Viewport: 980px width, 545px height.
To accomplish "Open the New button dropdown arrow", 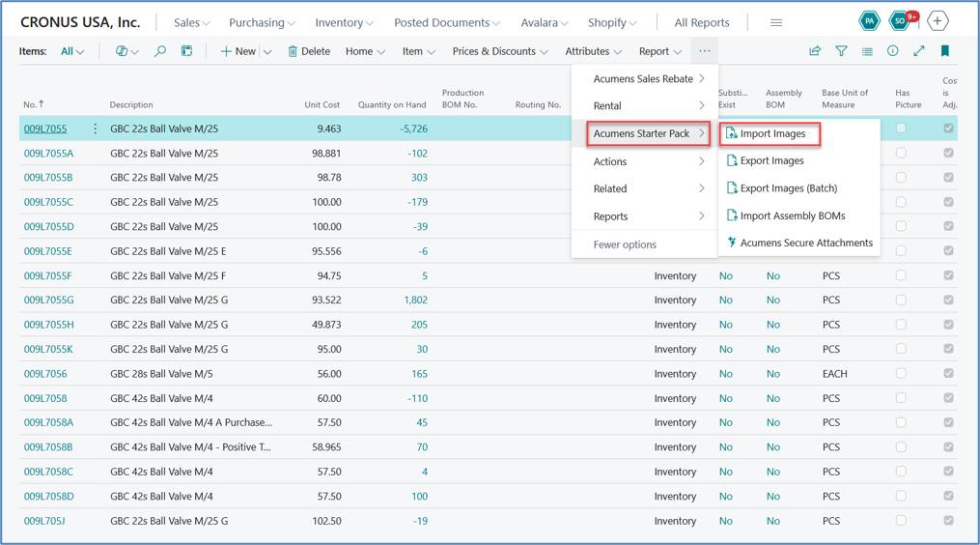I will click(267, 51).
